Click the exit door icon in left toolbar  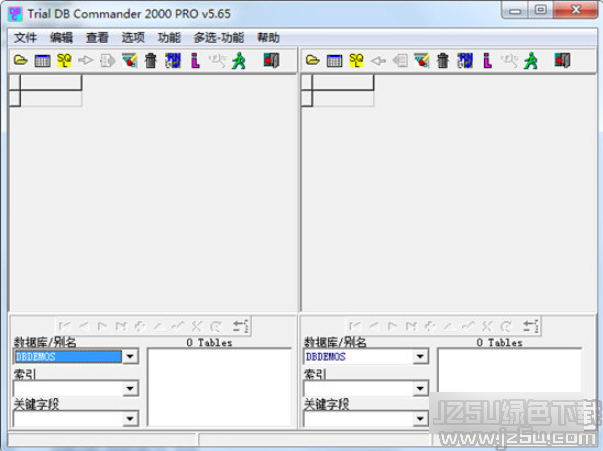(271, 61)
